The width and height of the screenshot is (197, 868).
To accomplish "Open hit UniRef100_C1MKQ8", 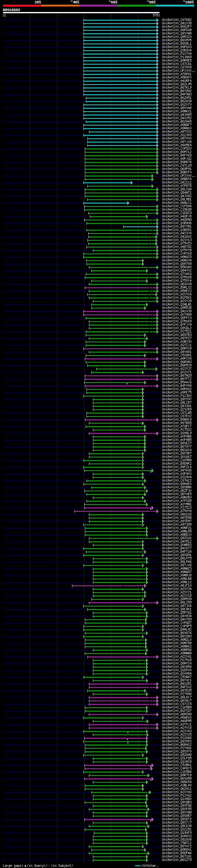I will [x=177, y=210].
